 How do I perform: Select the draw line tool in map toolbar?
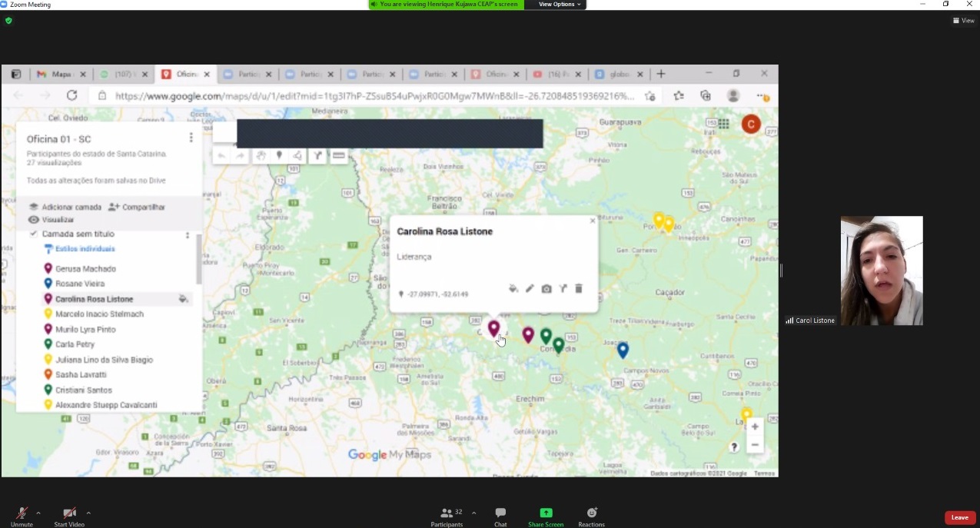click(297, 156)
